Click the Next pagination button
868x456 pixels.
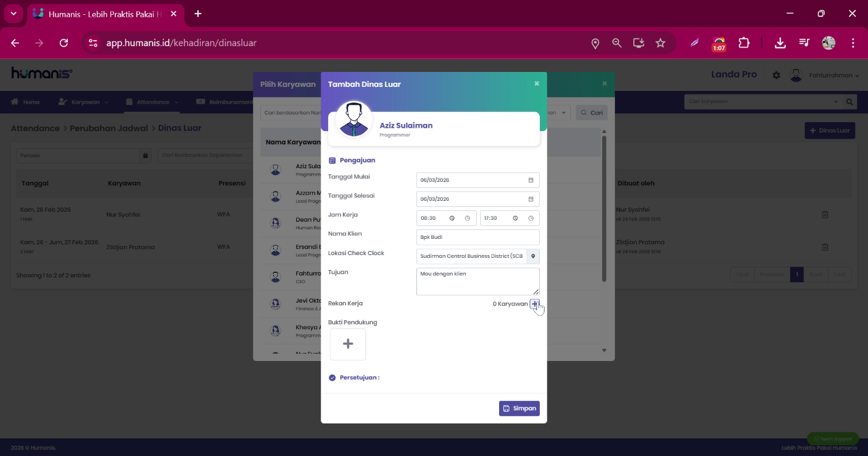[816, 275]
